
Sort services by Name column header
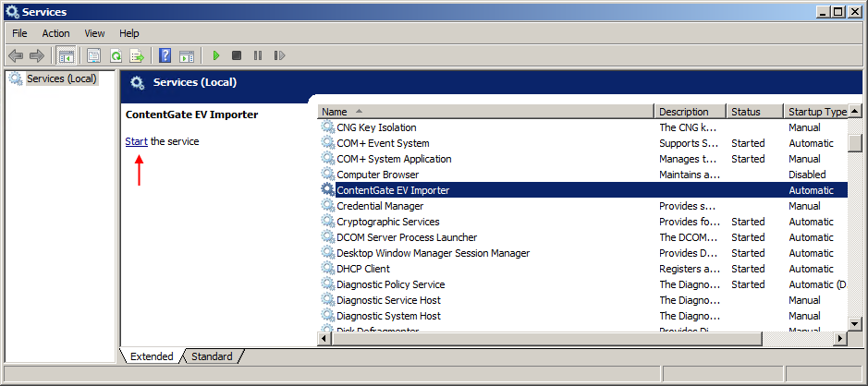pyautogui.click(x=485, y=112)
